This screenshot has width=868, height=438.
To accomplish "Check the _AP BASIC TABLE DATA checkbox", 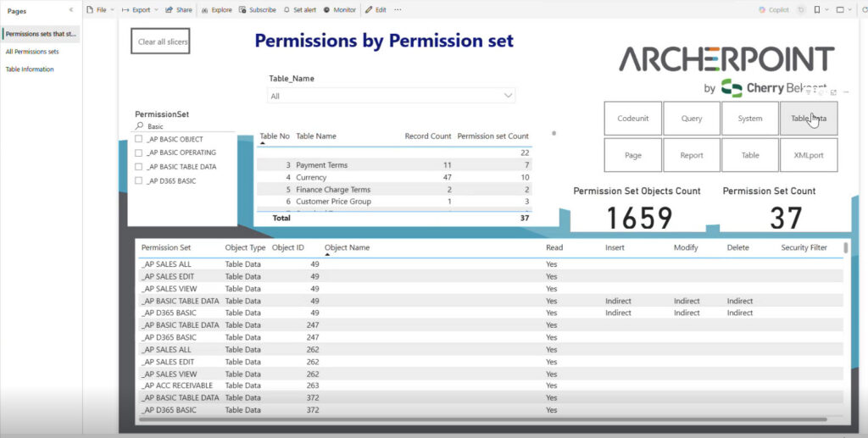I will (x=139, y=166).
